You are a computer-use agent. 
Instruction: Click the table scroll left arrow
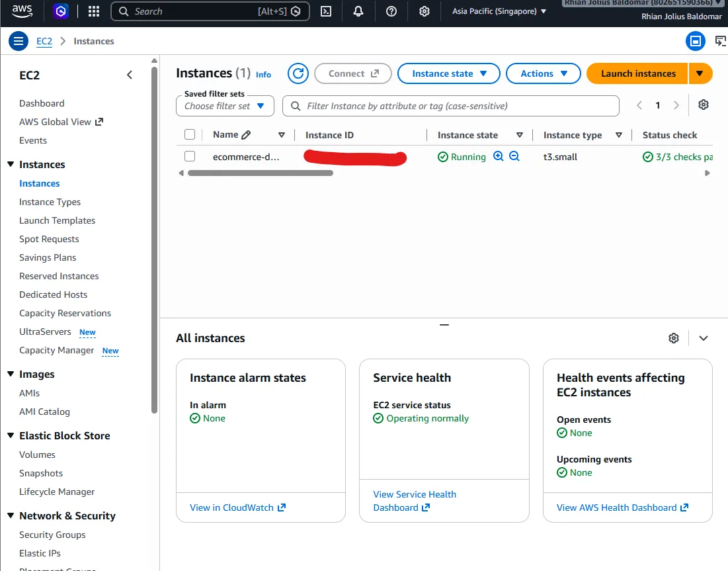tap(181, 173)
